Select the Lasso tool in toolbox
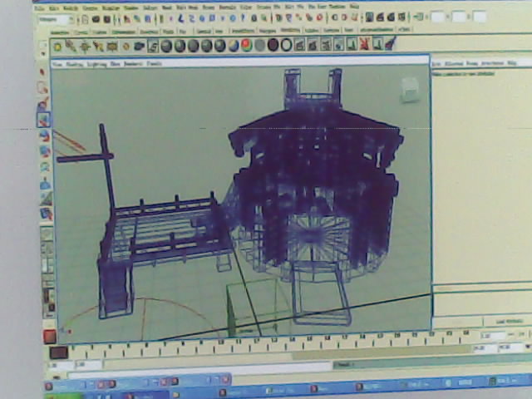The image size is (532, 399). 43,88
